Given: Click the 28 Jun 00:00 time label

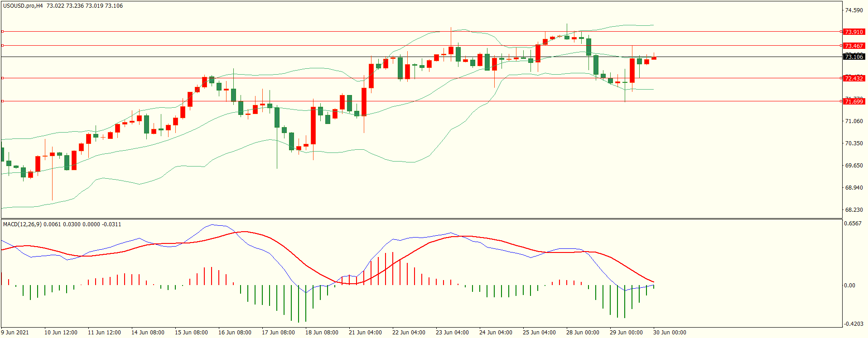Looking at the screenshot, I should point(583,333).
